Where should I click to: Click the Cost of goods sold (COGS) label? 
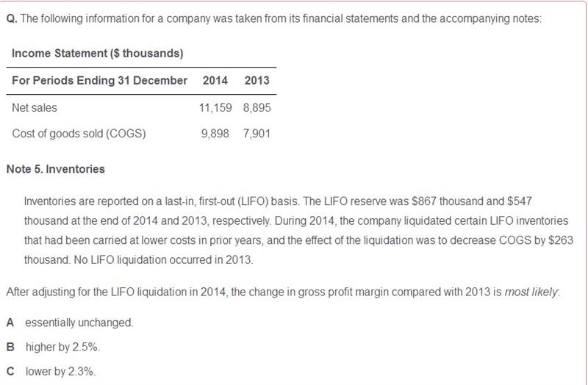pyautogui.click(x=79, y=134)
